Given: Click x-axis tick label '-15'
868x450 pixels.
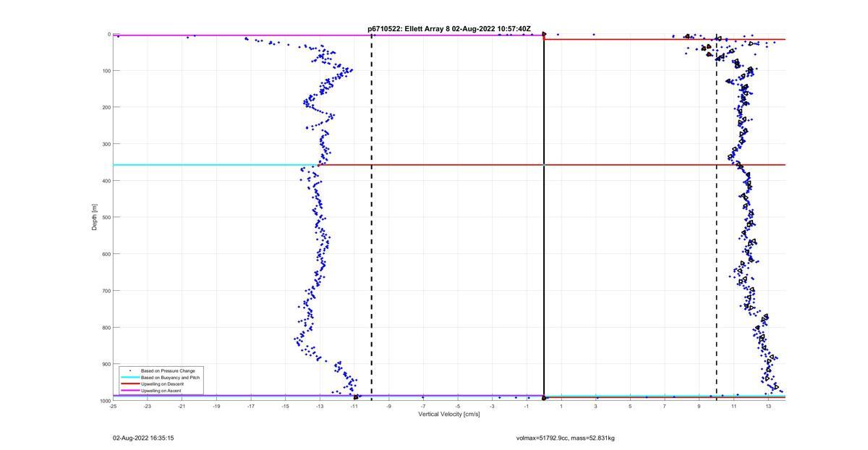Looking at the screenshot, I should click(x=285, y=407).
